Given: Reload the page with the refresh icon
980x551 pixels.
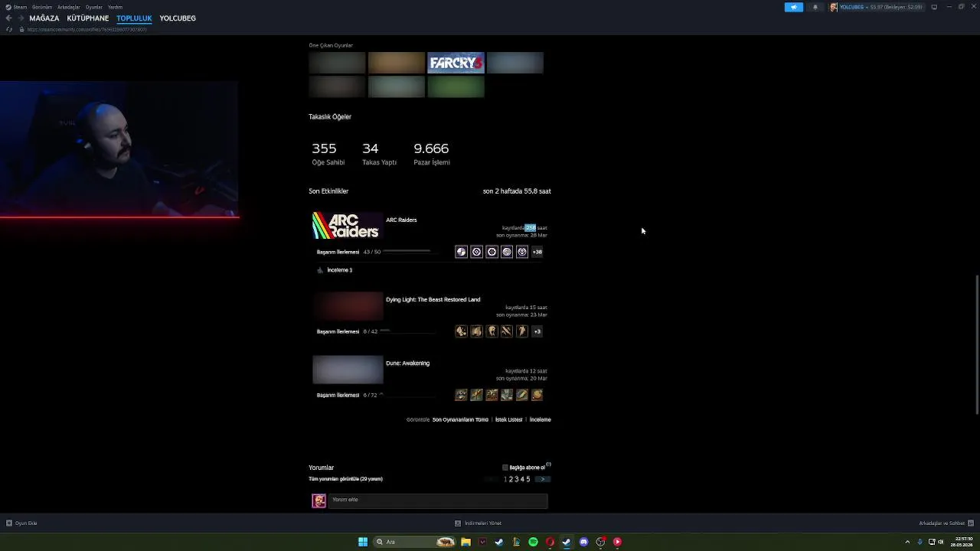Looking at the screenshot, I should tap(9, 29).
